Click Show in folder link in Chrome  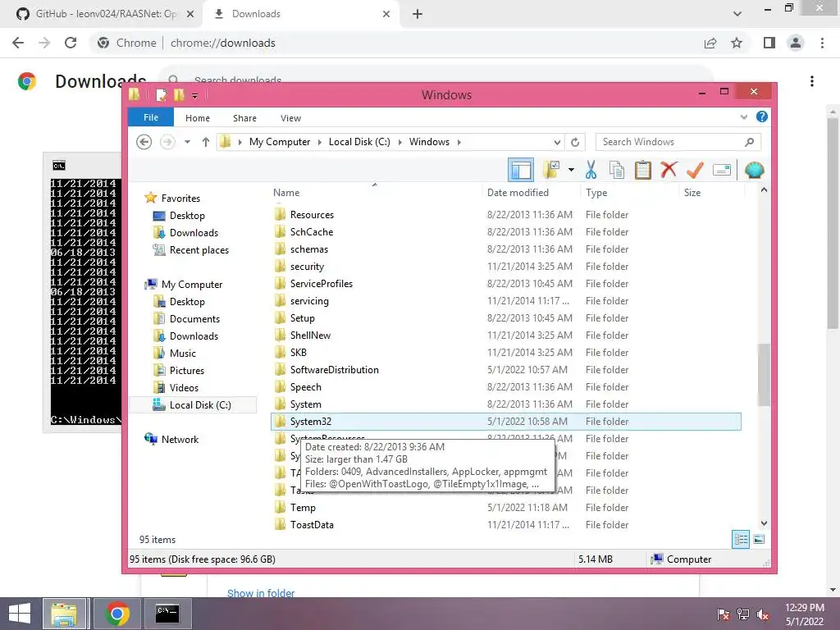tap(260, 593)
